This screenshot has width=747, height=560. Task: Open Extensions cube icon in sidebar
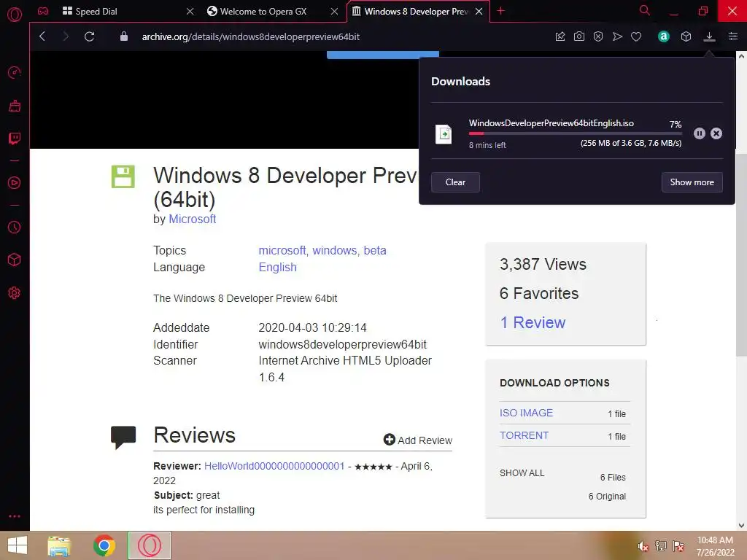pos(15,260)
